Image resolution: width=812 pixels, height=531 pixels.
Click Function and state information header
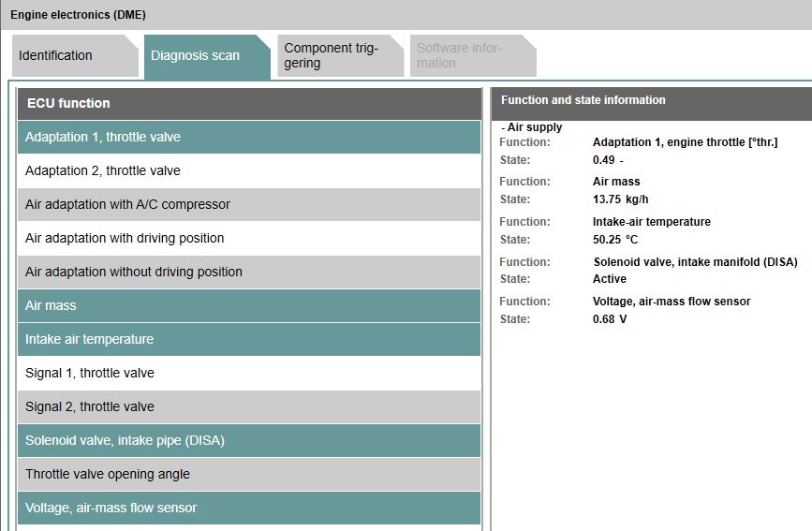[650, 100]
